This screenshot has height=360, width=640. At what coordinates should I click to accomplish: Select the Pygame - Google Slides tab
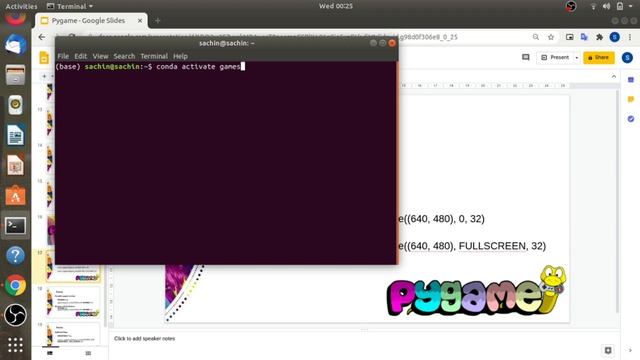coord(88,20)
